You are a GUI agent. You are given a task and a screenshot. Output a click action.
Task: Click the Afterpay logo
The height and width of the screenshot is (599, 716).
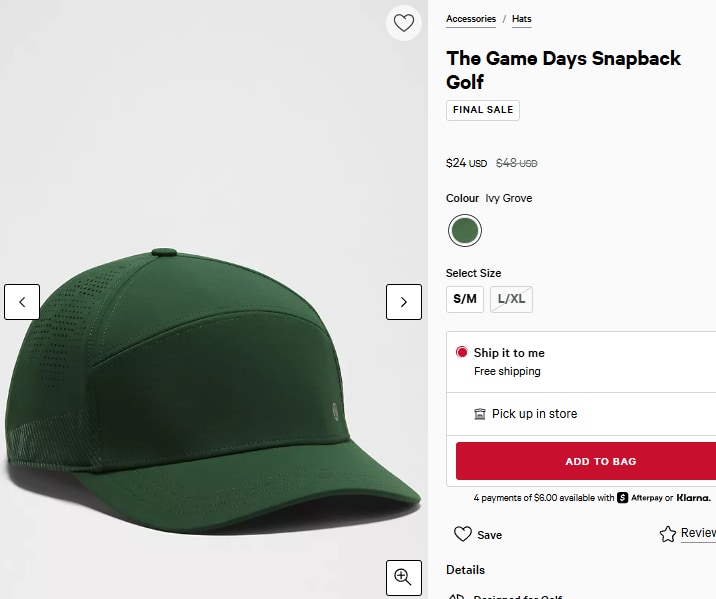pyautogui.click(x=641, y=498)
